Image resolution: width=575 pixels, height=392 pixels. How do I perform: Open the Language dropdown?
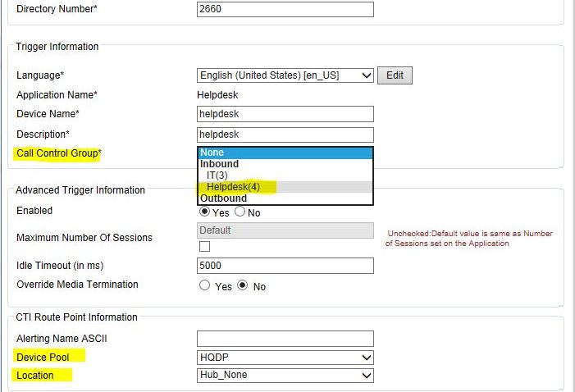click(x=285, y=75)
